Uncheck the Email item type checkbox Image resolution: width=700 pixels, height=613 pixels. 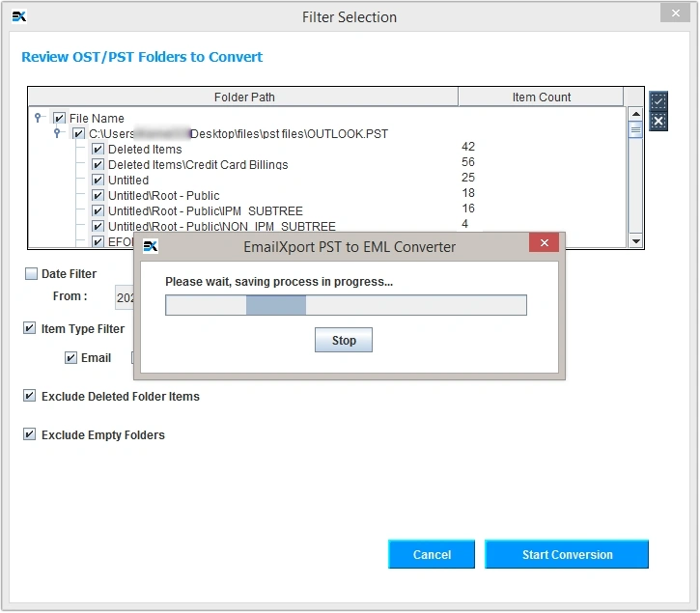tap(70, 357)
